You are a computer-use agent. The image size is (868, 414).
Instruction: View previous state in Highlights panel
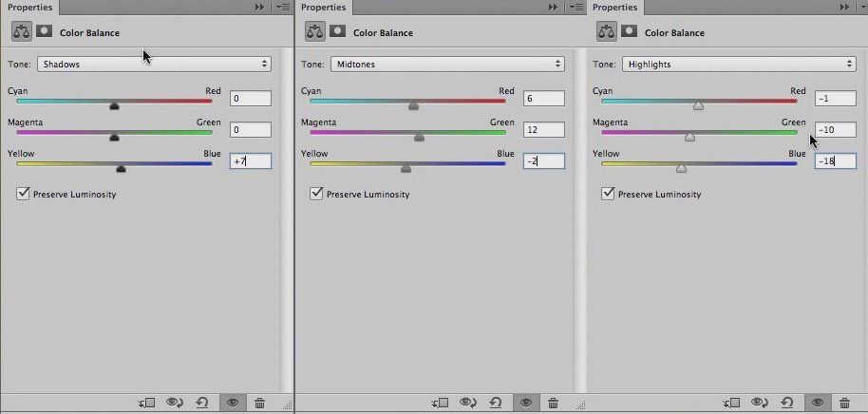(760, 403)
